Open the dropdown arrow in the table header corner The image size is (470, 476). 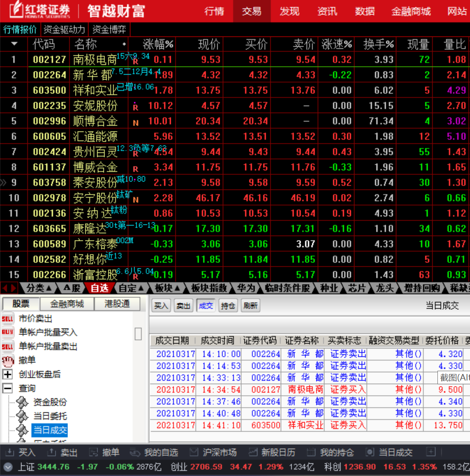(14, 44)
